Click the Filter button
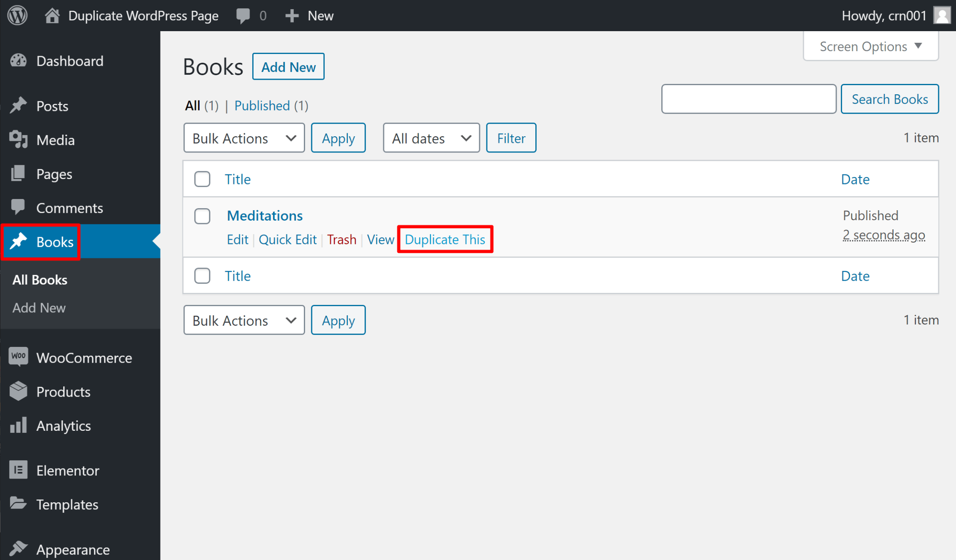The height and width of the screenshot is (560, 956). pos(511,138)
